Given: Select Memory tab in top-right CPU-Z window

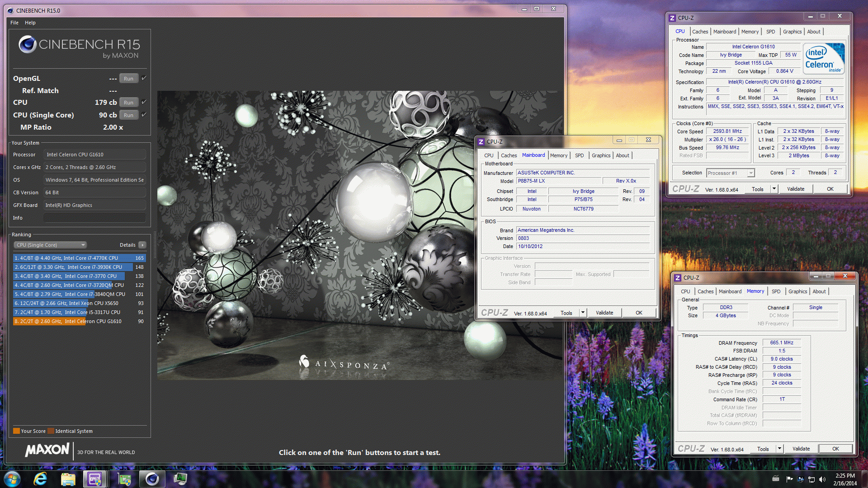Looking at the screenshot, I should click(750, 32).
